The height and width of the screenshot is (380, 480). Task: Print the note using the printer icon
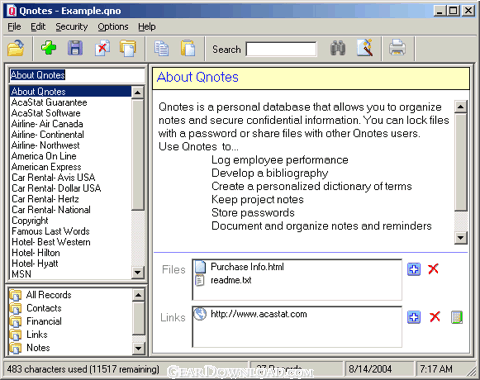point(397,48)
